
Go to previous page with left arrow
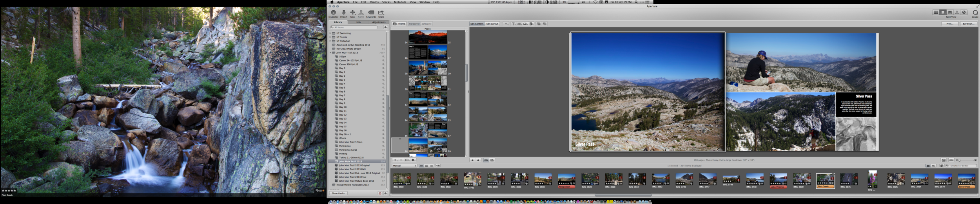(x=472, y=160)
